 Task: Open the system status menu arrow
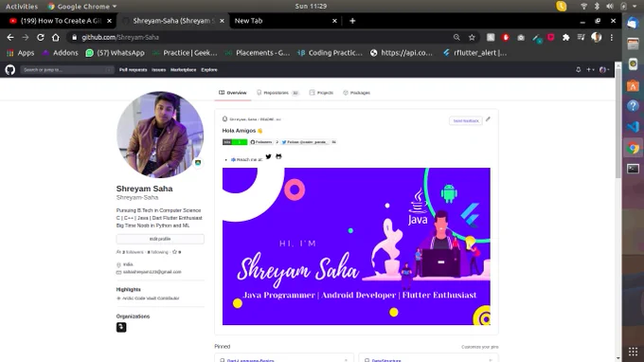point(635,7)
